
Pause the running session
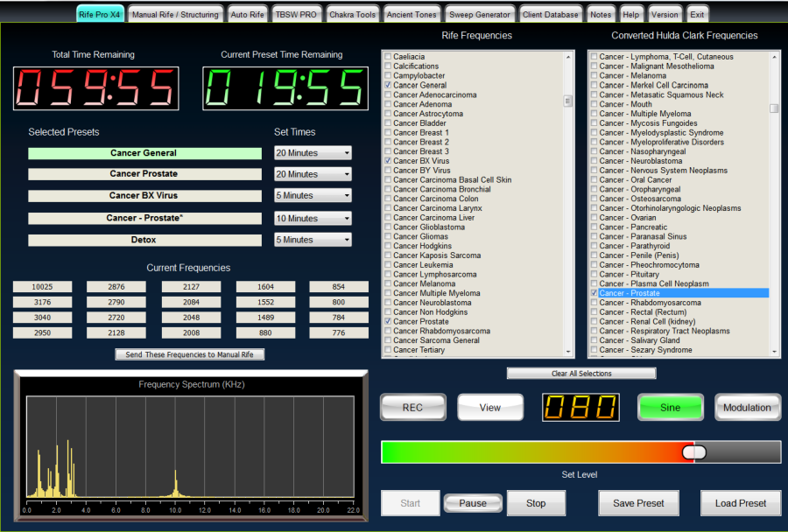coord(473,503)
